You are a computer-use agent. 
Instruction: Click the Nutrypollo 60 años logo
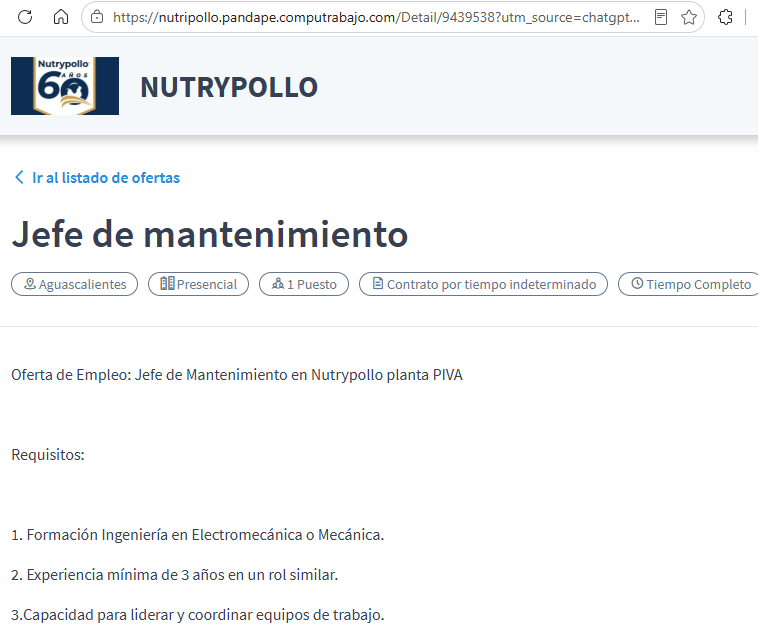pos(65,86)
